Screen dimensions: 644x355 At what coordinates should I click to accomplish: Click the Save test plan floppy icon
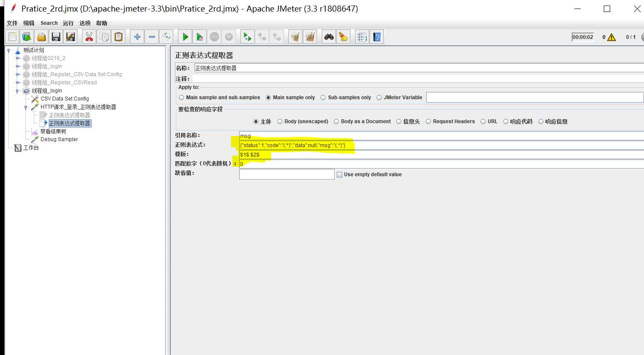pyautogui.click(x=56, y=37)
